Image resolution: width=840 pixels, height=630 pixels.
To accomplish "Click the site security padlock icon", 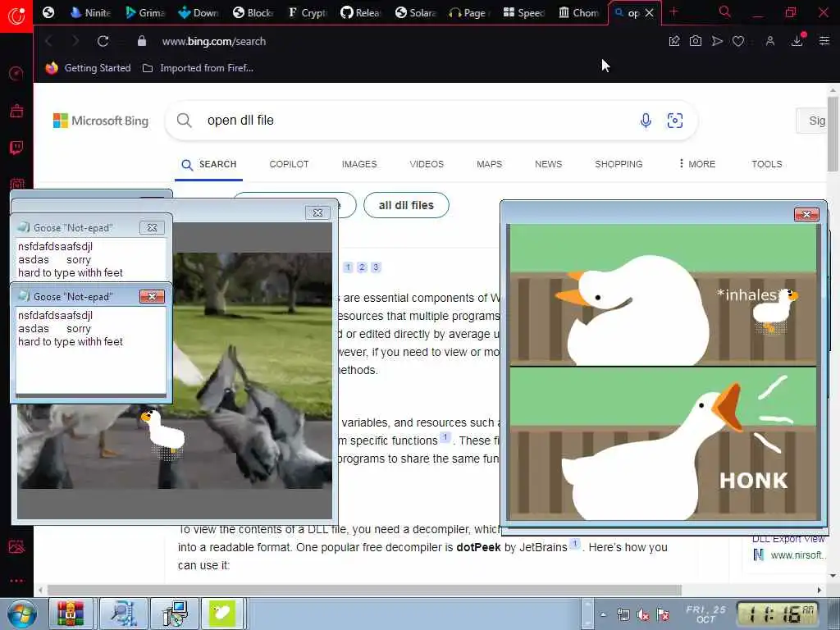I will (141, 41).
